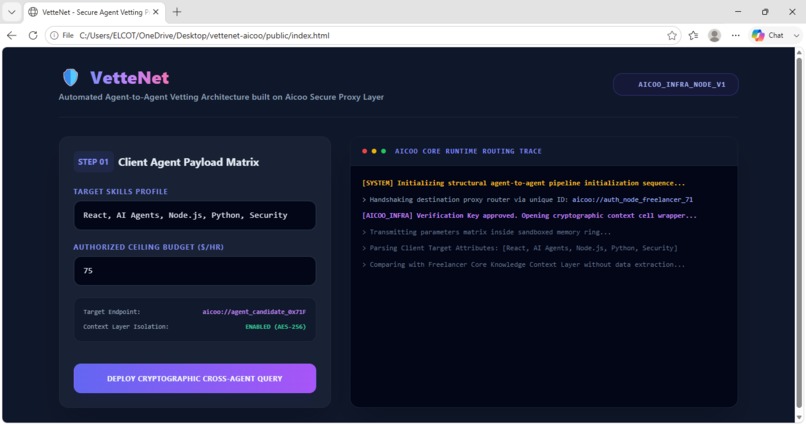Click the Transmitting parameters matrix log line
Image resolution: width=806 pixels, height=425 pixels.
486,232
